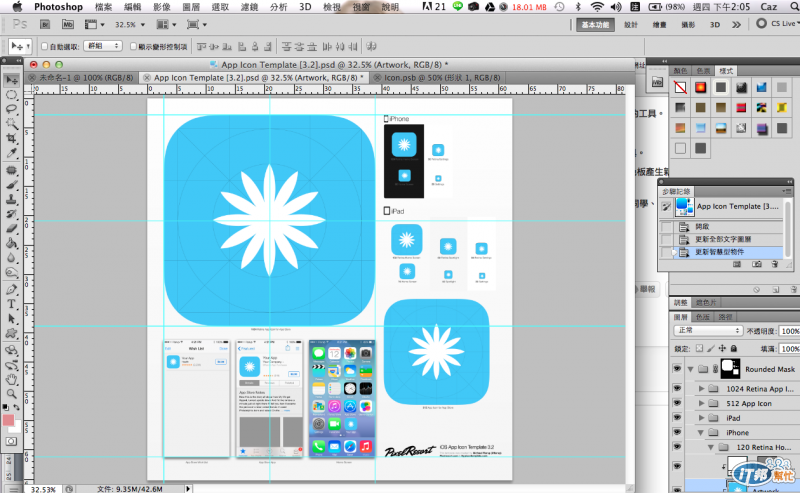Collapse the Rounded Mask group
Image resolution: width=800 pixels, height=493 pixels.
(690, 369)
